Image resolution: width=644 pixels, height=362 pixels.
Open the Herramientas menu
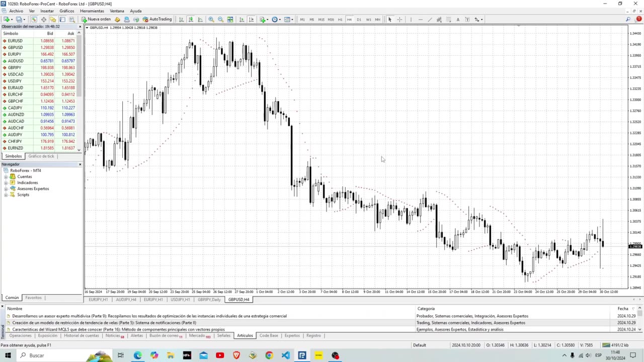tap(92, 11)
